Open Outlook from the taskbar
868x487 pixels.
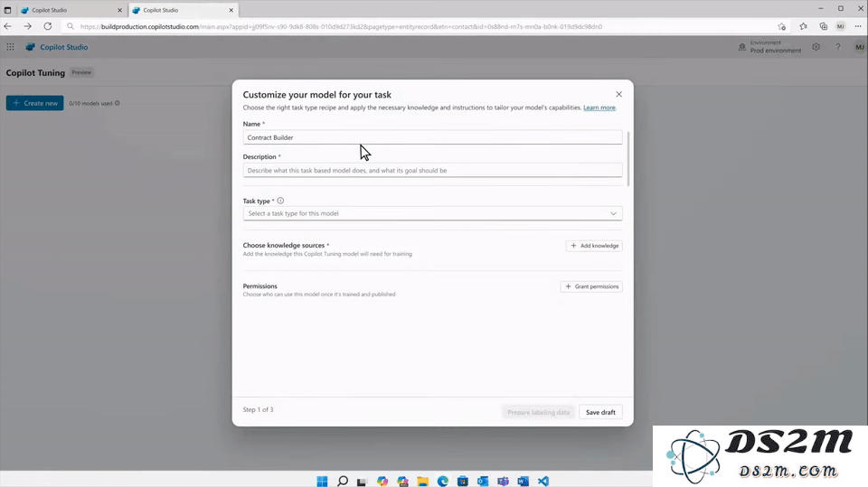[x=483, y=481]
